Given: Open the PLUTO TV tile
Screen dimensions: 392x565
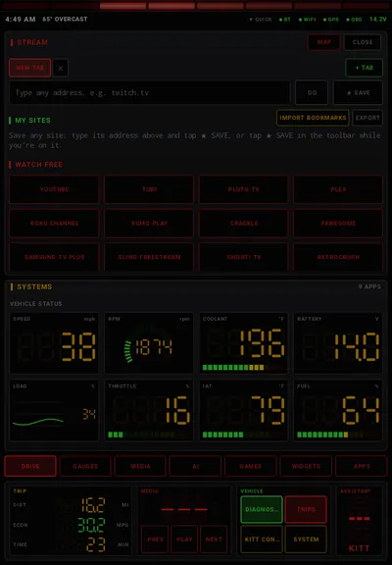Looking at the screenshot, I should coord(243,189).
